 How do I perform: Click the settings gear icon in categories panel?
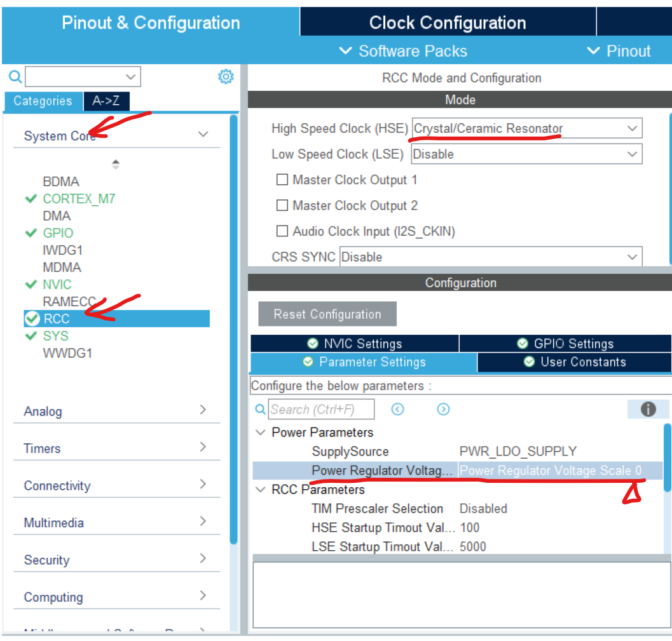[226, 77]
